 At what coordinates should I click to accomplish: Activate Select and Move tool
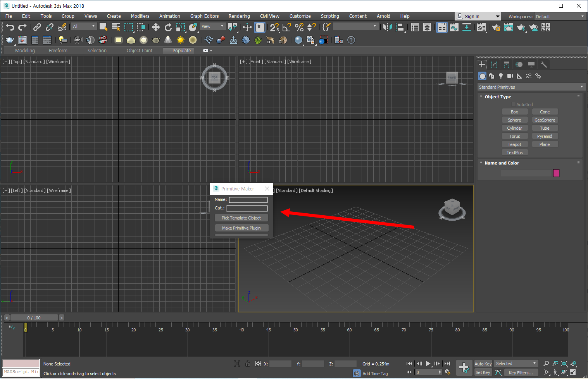pyautogui.click(x=155, y=27)
